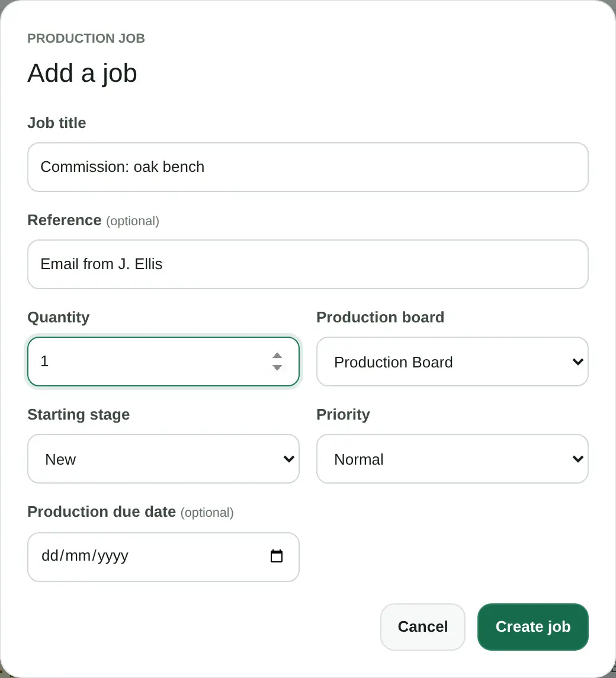Open the Starting stage dropdown
The image size is (616, 678).
(163, 459)
